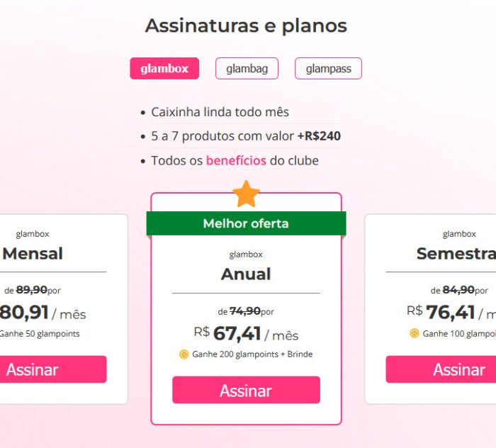
Task: Select the glambox tab
Action: coord(164,68)
